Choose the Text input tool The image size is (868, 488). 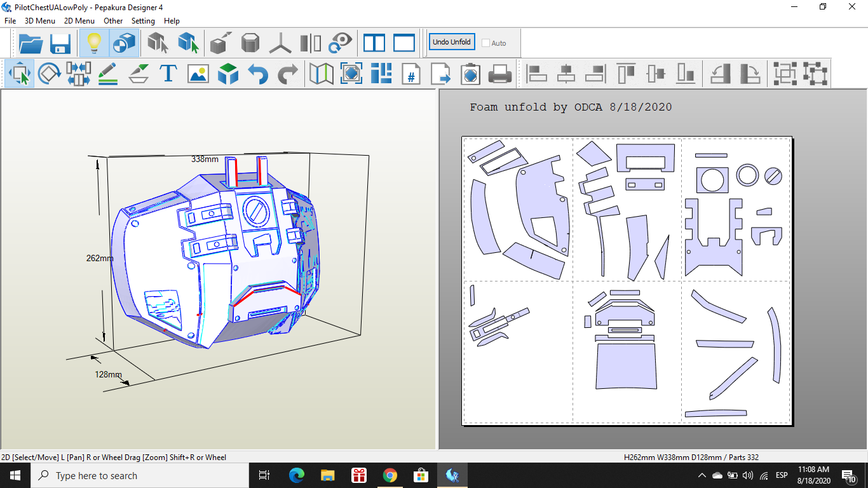168,74
